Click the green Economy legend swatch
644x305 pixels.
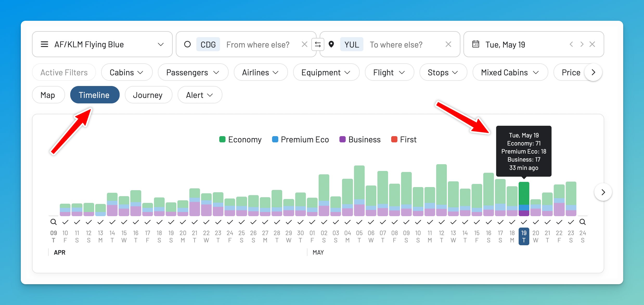(222, 139)
